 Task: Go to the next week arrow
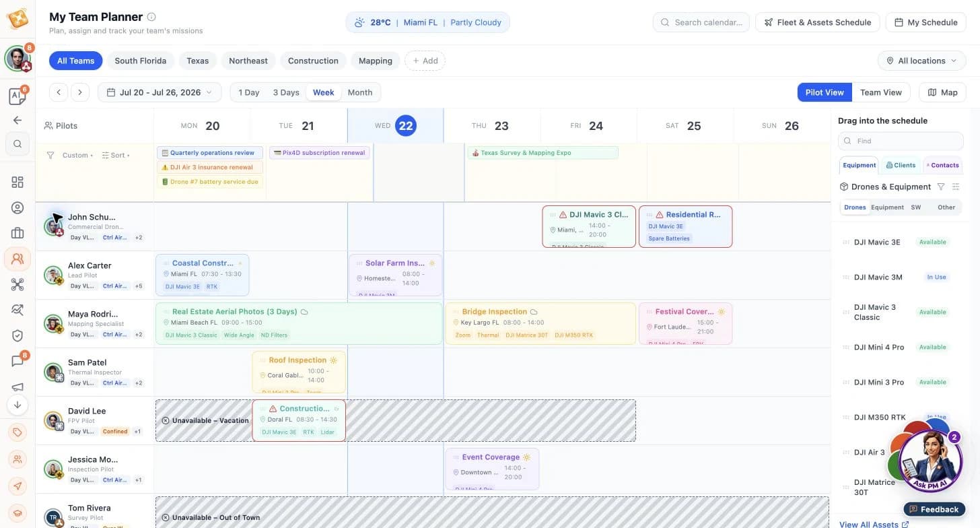pyautogui.click(x=80, y=92)
